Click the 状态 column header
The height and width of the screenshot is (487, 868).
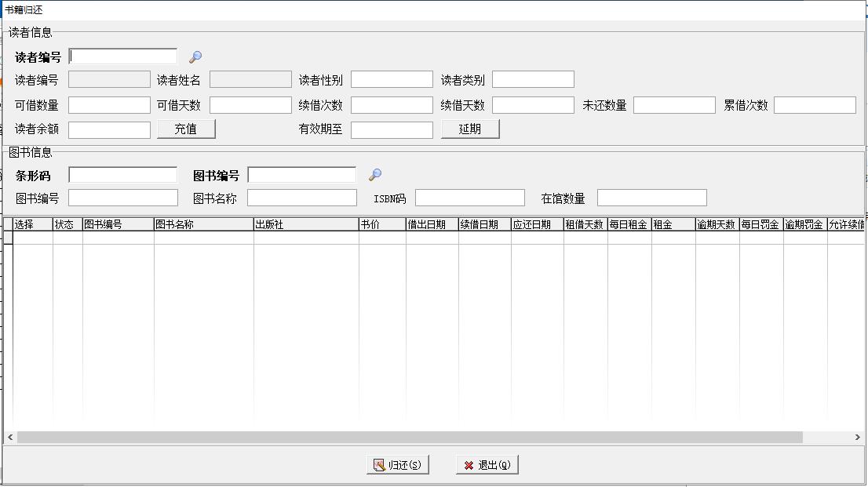pyautogui.click(x=67, y=225)
